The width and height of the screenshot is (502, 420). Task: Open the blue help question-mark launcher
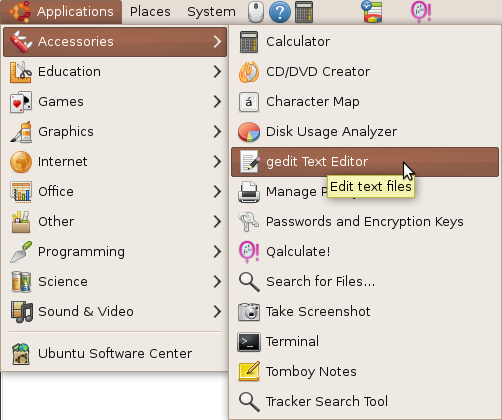(x=280, y=12)
